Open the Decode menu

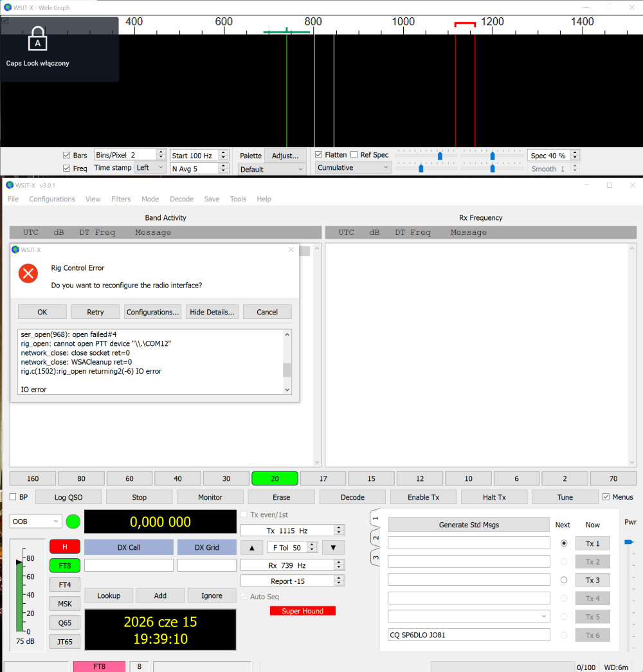pyautogui.click(x=182, y=199)
